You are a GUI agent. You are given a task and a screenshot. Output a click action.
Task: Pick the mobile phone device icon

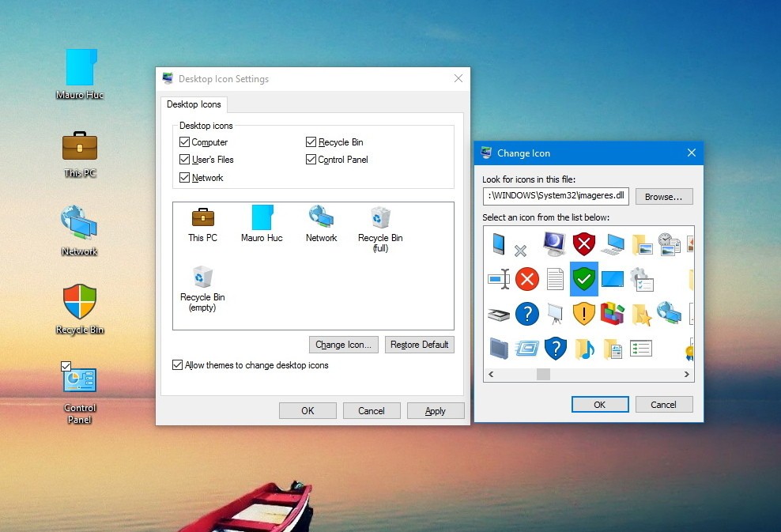click(498, 244)
